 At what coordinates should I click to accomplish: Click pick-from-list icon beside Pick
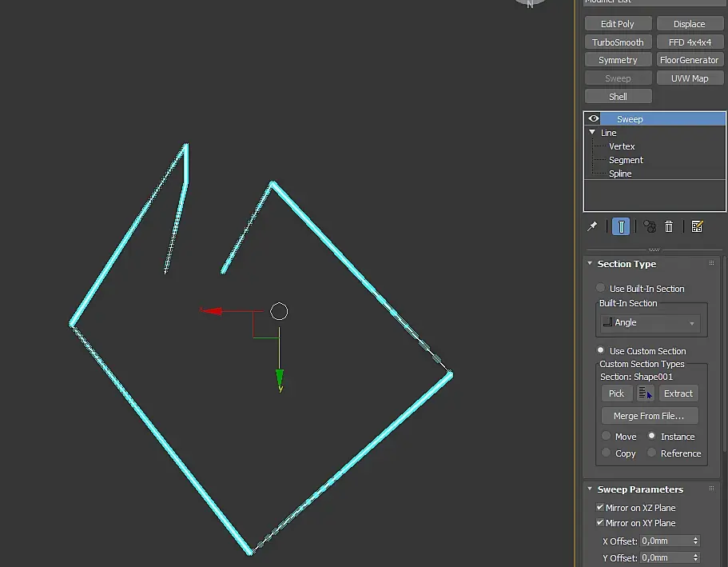click(646, 393)
